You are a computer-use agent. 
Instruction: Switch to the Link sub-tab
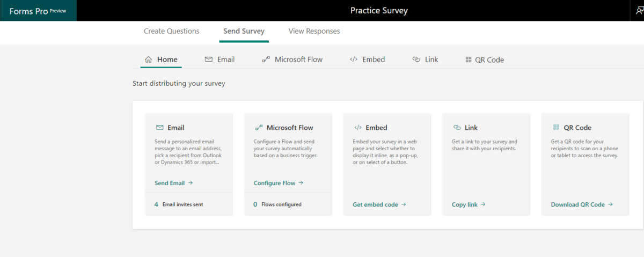(425, 60)
